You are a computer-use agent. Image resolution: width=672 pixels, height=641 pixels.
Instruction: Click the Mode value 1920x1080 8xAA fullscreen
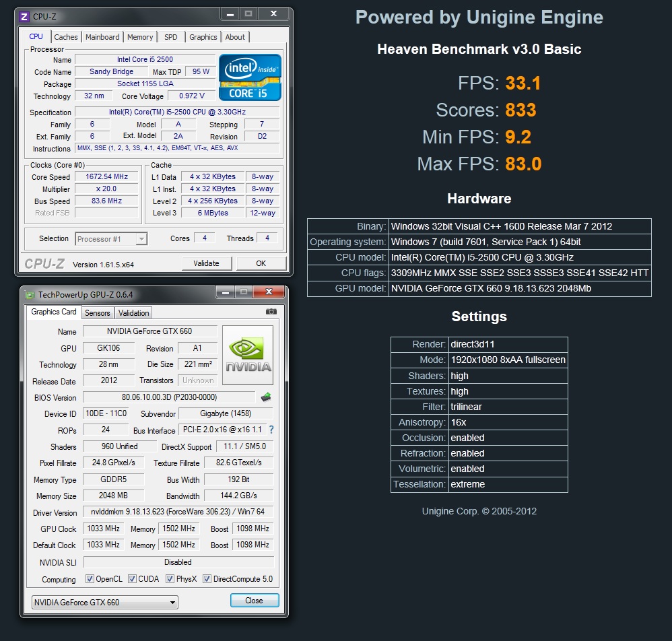point(508,360)
